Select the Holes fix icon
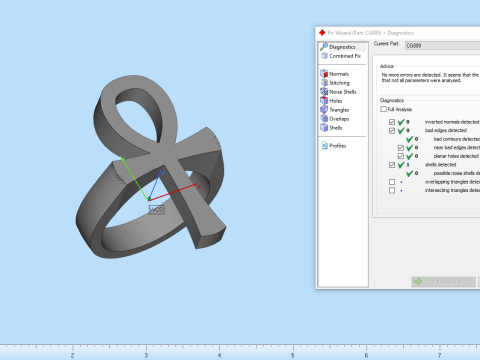Viewport: 480px width, 360px height. pyautogui.click(x=324, y=101)
